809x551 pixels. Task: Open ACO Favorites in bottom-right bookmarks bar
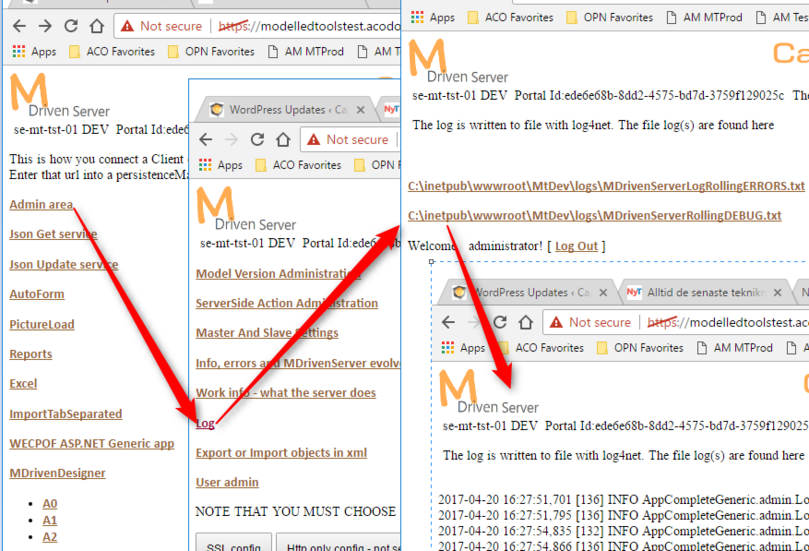[541, 348]
